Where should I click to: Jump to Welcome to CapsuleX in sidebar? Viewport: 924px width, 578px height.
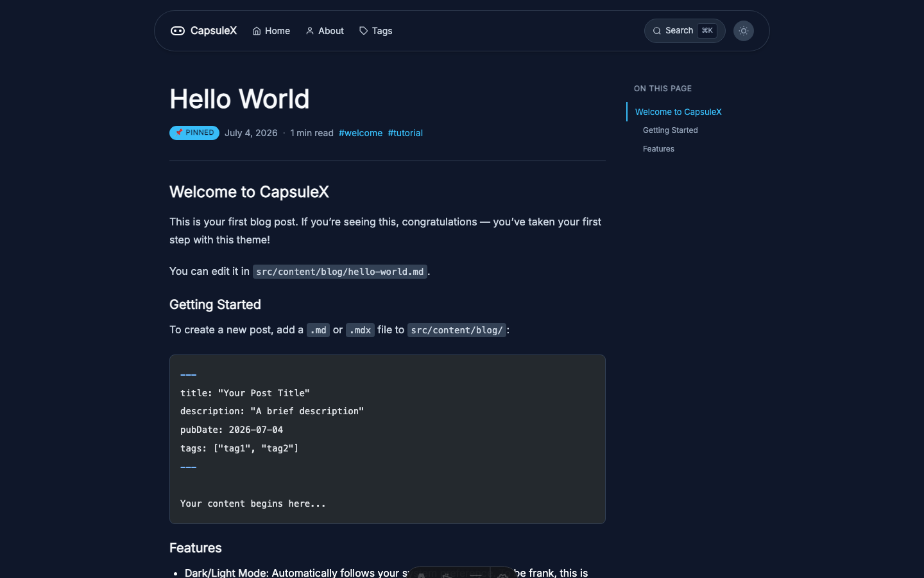pyautogui.click(x=678, y=112)
